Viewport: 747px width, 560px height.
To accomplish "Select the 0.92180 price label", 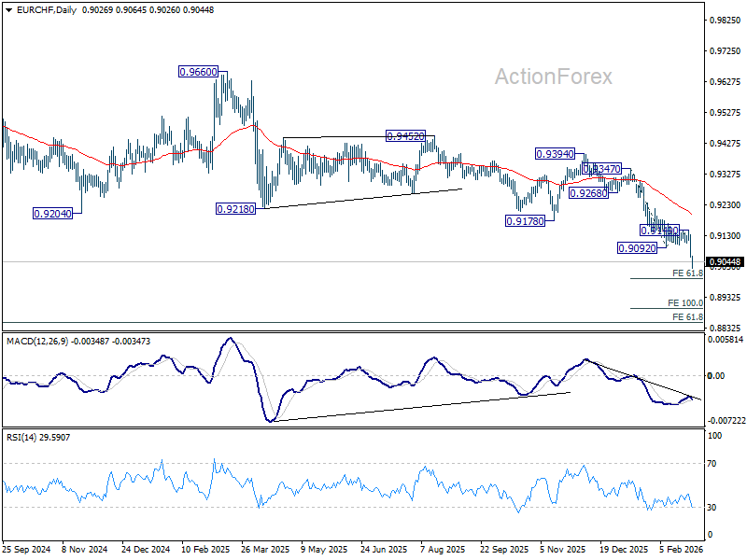I will [x=236, y=209].
